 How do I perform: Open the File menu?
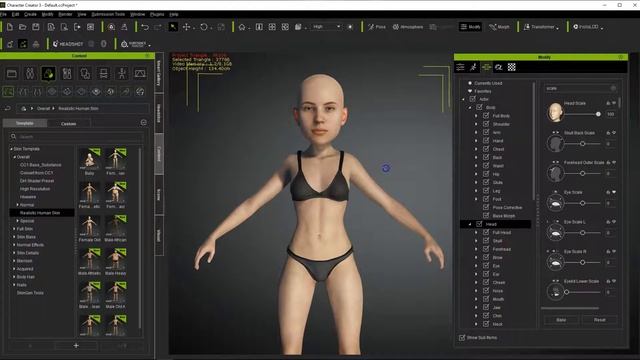3,14
